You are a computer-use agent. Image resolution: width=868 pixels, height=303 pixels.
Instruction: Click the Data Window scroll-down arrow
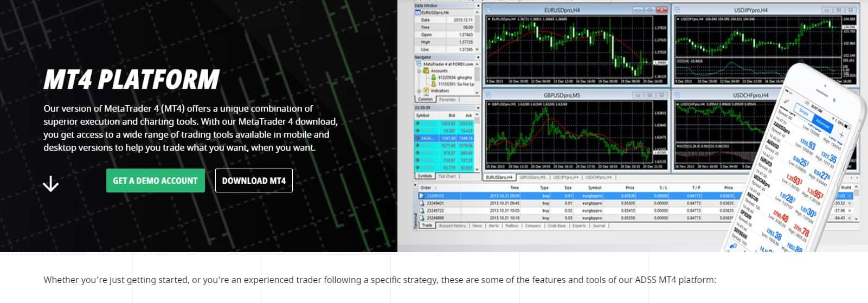tap(477, 49)
